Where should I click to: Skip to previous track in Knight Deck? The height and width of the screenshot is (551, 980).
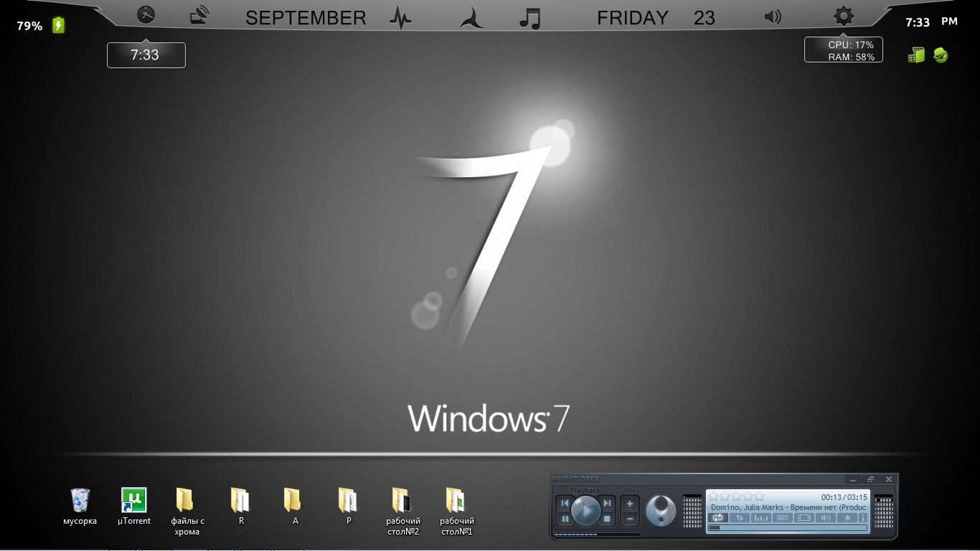click(x=565, y=504)
